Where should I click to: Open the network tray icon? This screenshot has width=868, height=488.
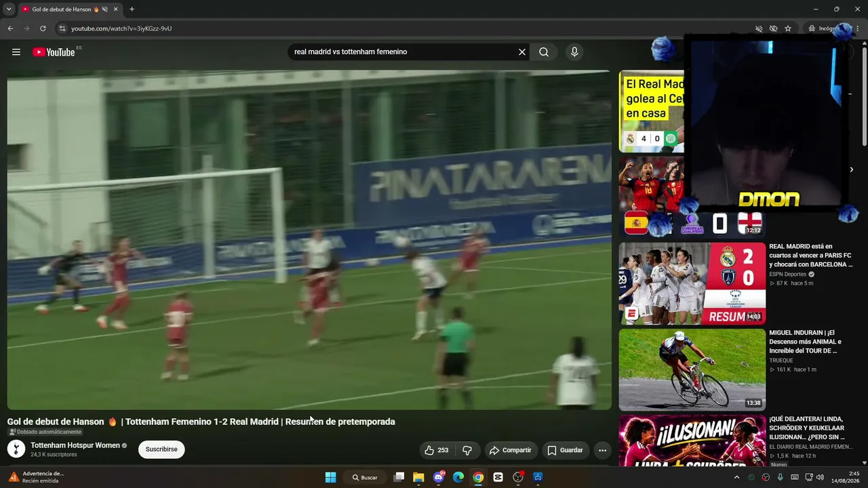[808, 477]
